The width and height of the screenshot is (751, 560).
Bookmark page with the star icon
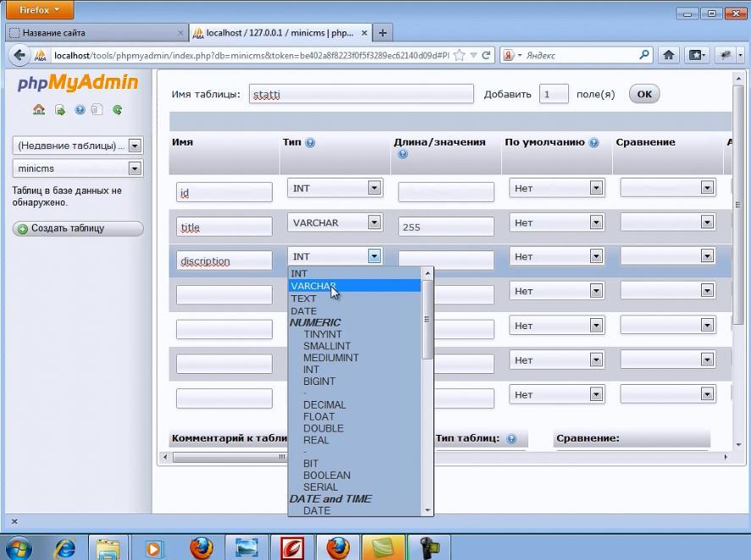click(459, 56)
